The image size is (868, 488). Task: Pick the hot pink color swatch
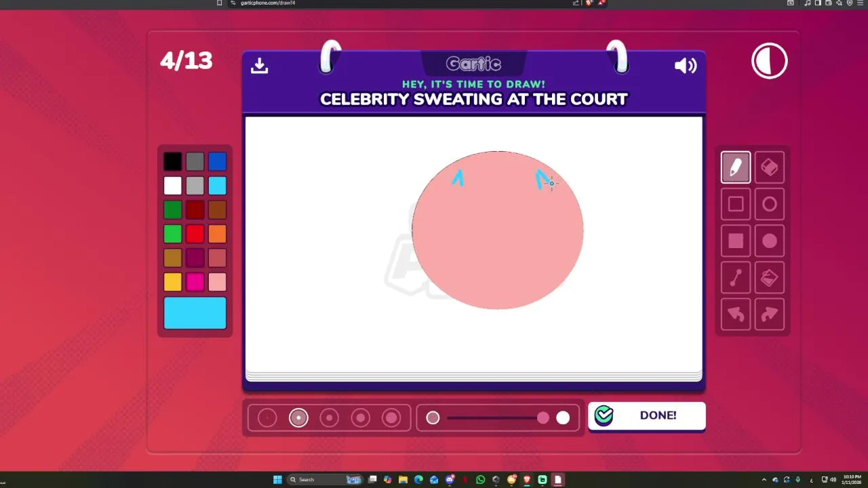pyautogui.click(x=195, y=282)
